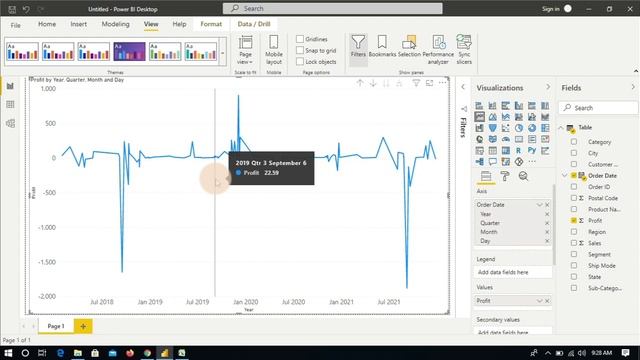Switch to the Home ribbon tab
The width and height of the screenshot is (640, 360).
coord(47,24)
